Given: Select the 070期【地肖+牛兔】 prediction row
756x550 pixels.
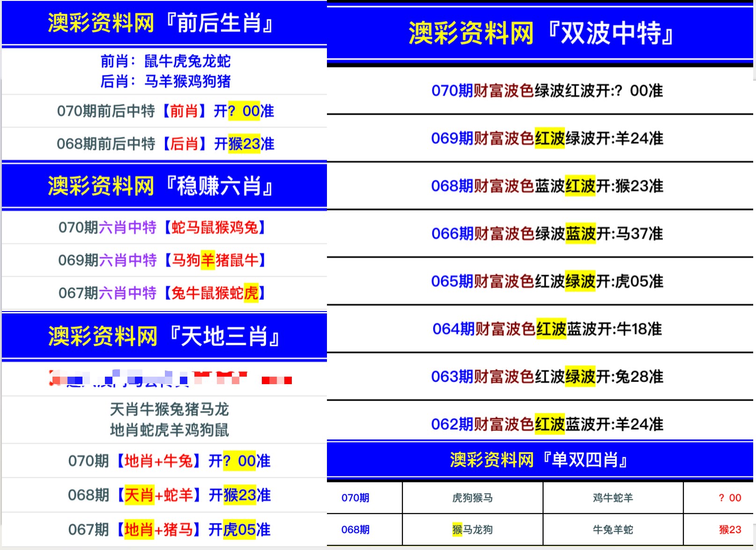Looking at the screenshot, I should pyautogui.click(x=169, y=461).
